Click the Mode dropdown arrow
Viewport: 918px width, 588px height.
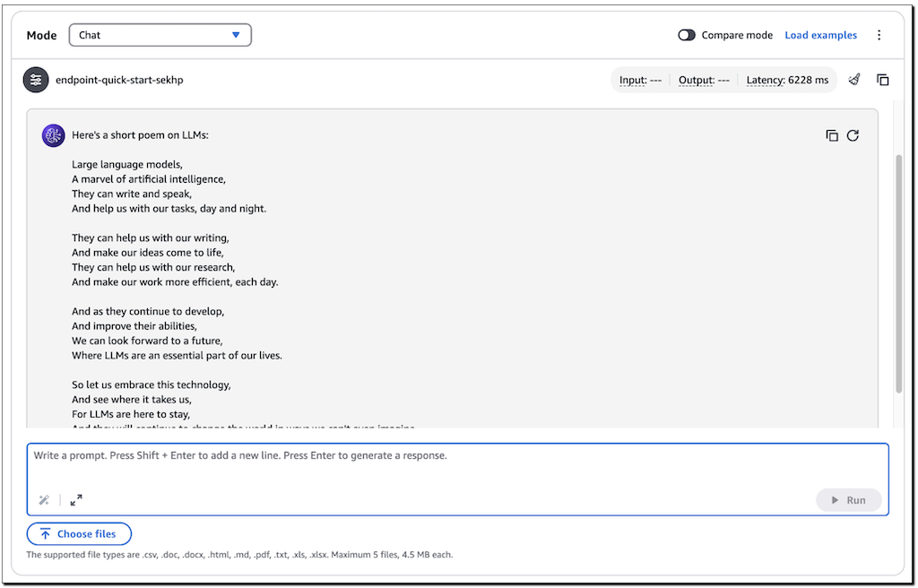(236, 35)
